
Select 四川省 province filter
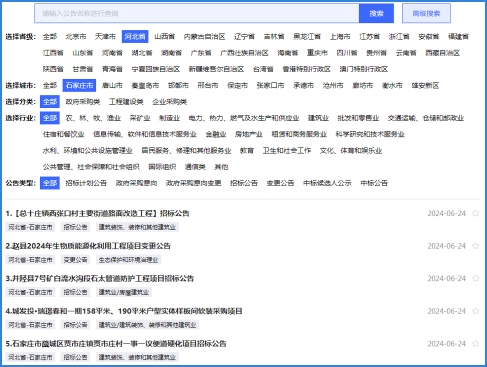pos(347,53)
